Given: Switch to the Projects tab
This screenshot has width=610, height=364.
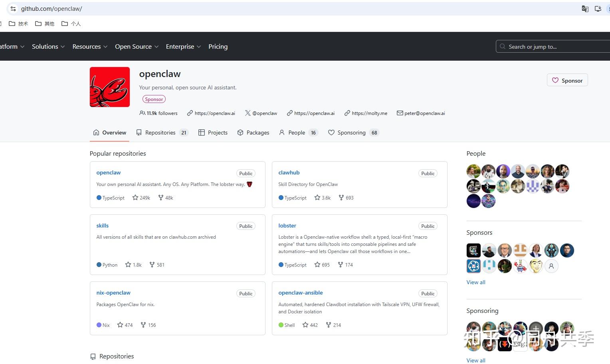Looking at the screenshot, I should click(x=213, y=133).
